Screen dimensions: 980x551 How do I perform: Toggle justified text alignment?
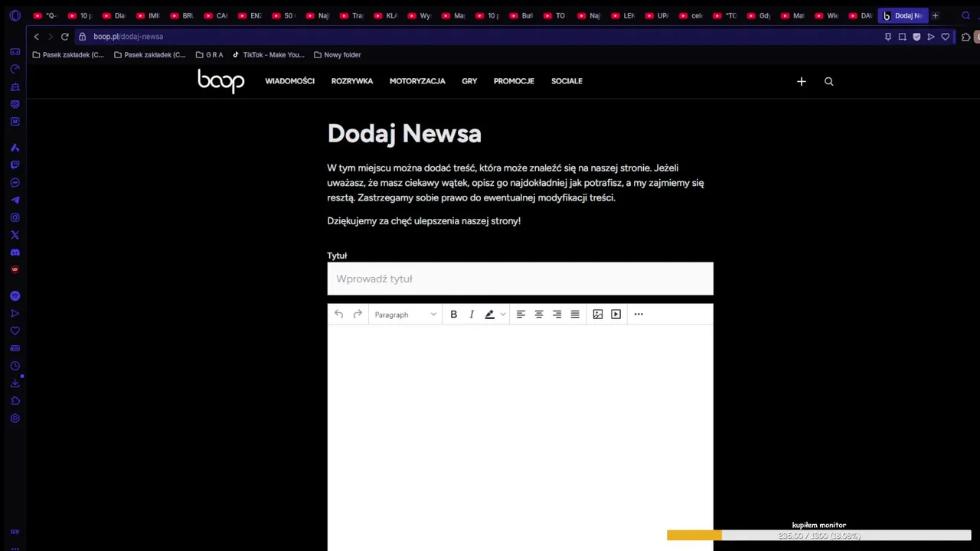pos(575,315)
